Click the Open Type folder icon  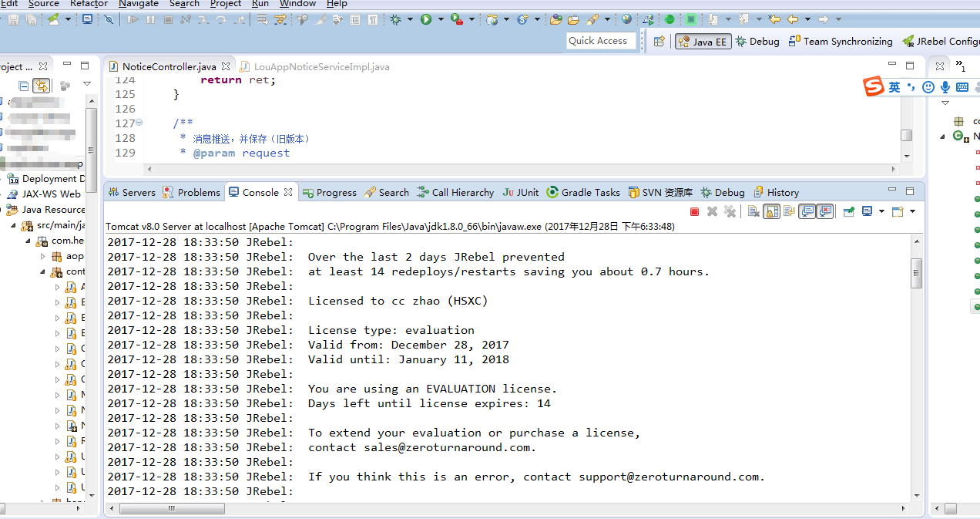tap(556, 19)
